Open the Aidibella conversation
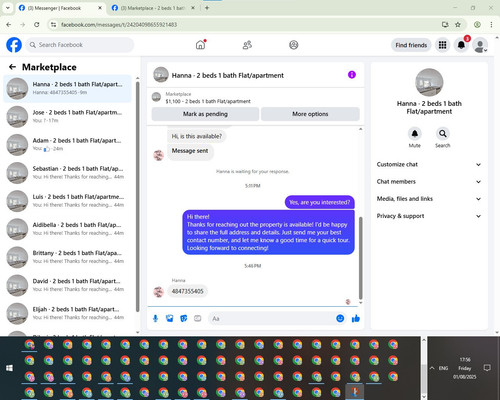 (68, 229)
